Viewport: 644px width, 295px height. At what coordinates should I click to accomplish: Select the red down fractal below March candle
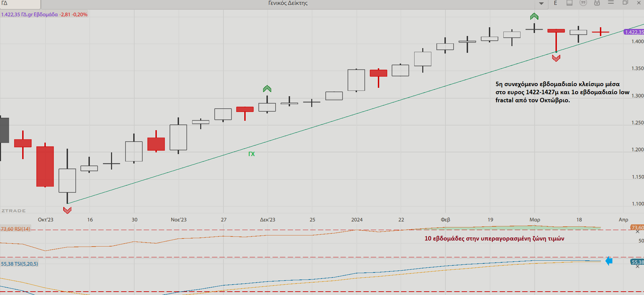click(x=556, y=58)
